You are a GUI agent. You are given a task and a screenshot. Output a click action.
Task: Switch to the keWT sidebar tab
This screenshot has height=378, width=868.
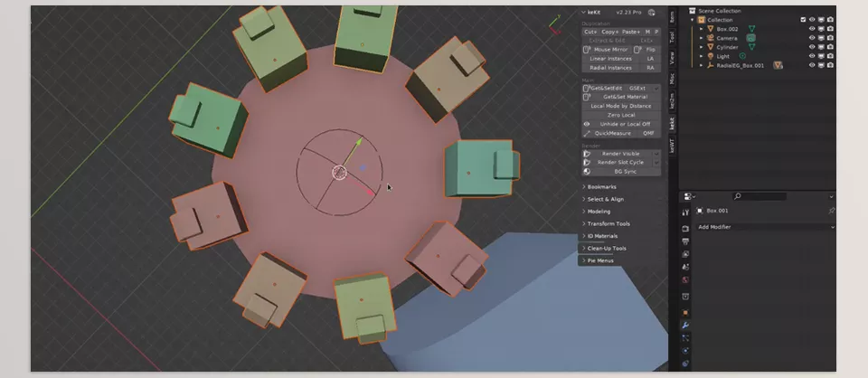click(x=673, y=146)
